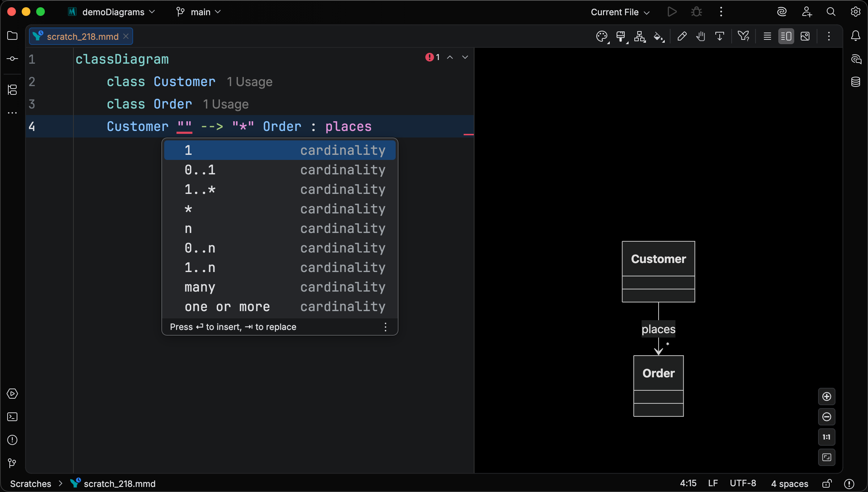Click Scratches breadcrumb in status bar
868x492 pixels.
(x=30, y=484)
